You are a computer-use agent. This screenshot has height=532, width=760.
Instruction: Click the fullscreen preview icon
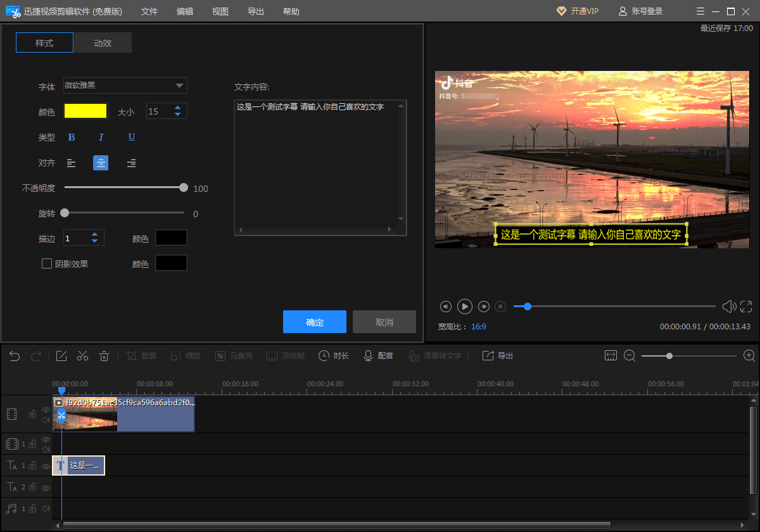pos(747,307)
